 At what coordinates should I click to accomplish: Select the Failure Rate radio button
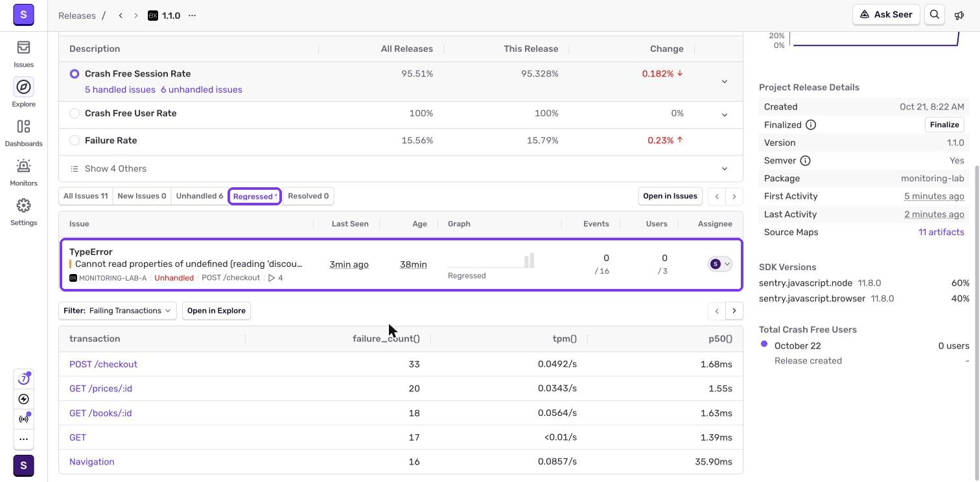tap(75, 141)
